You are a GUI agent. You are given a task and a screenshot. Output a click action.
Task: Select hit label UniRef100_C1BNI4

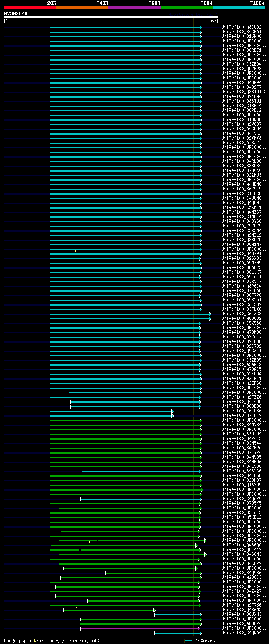[241, 106]
